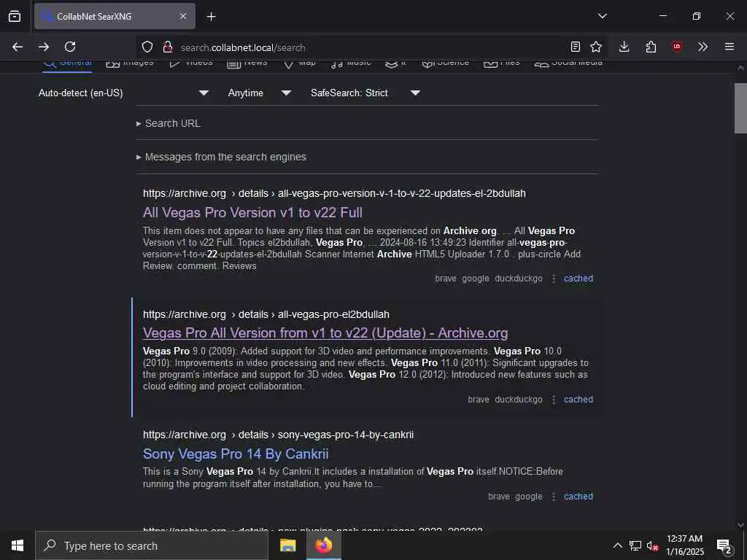
Task: Click the all-vegas-pro-el2bdullah archive.org URL
Action: coord(266,314)
